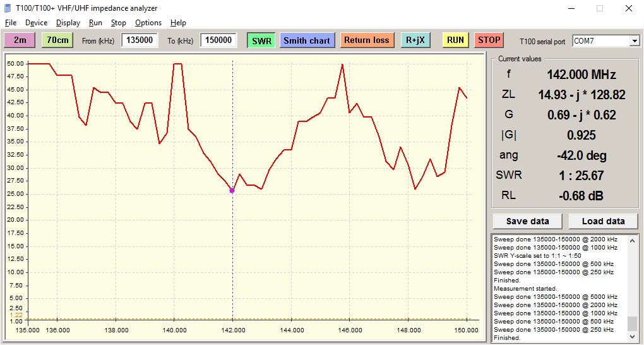The image size is (644, 345).
Task: Switch to the SWR graph view
Action: 261,40
